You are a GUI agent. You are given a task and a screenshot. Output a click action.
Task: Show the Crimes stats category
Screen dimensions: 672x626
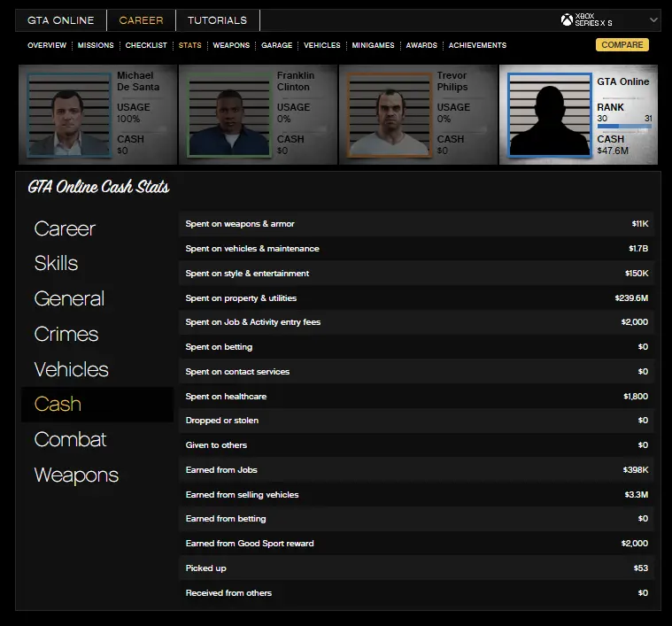(x=66, y=335)
